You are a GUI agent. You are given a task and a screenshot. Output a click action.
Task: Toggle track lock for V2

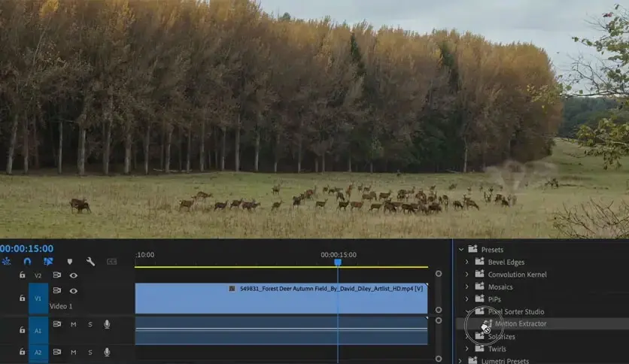coord(22,275)
